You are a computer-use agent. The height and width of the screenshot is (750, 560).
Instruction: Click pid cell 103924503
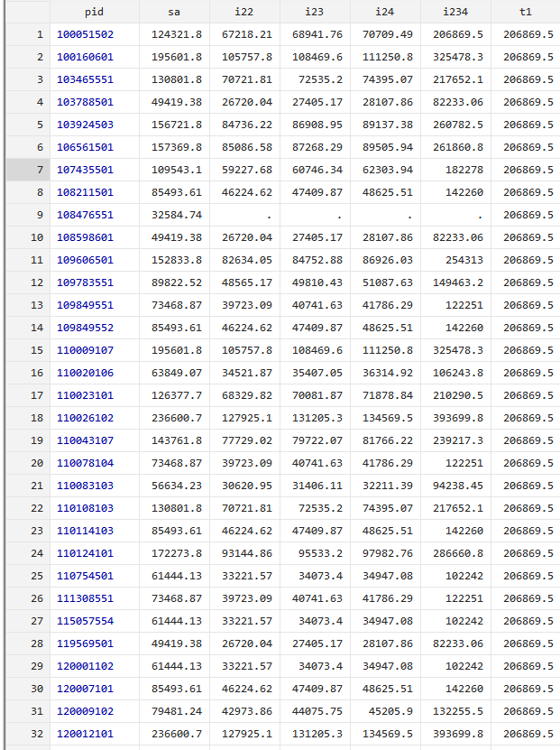click(x=94, y=125)
